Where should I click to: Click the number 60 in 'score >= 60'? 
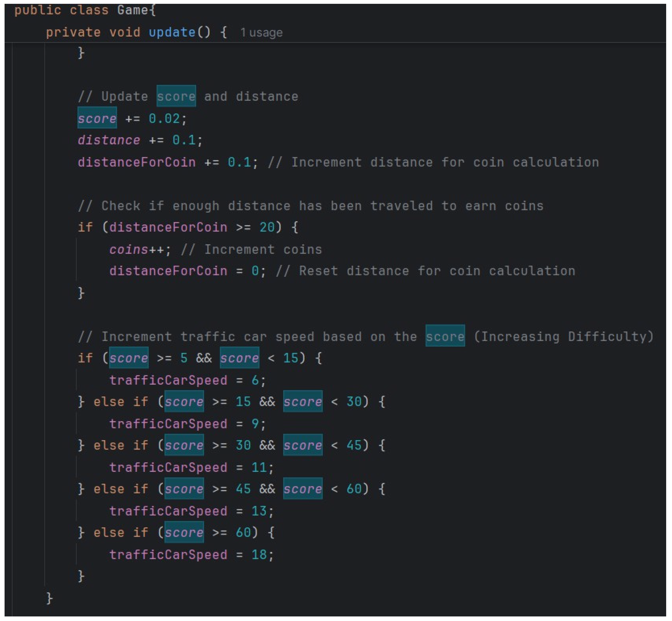point(243,533)
